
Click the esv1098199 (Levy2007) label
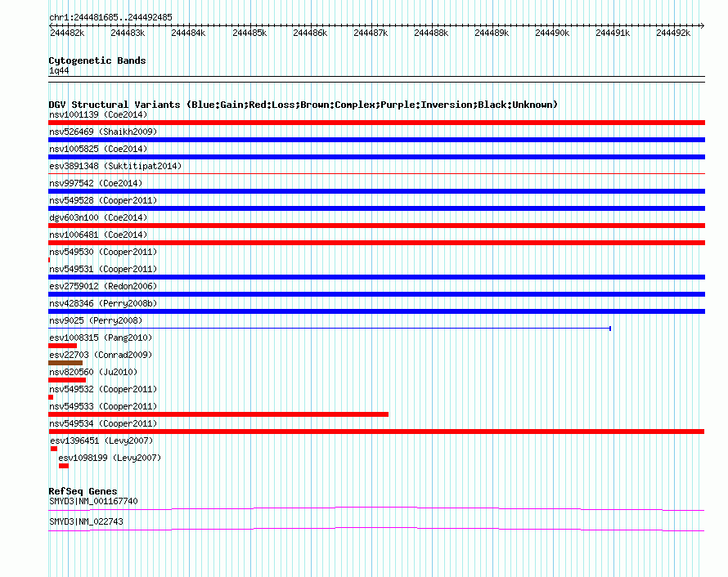[110, 458]
